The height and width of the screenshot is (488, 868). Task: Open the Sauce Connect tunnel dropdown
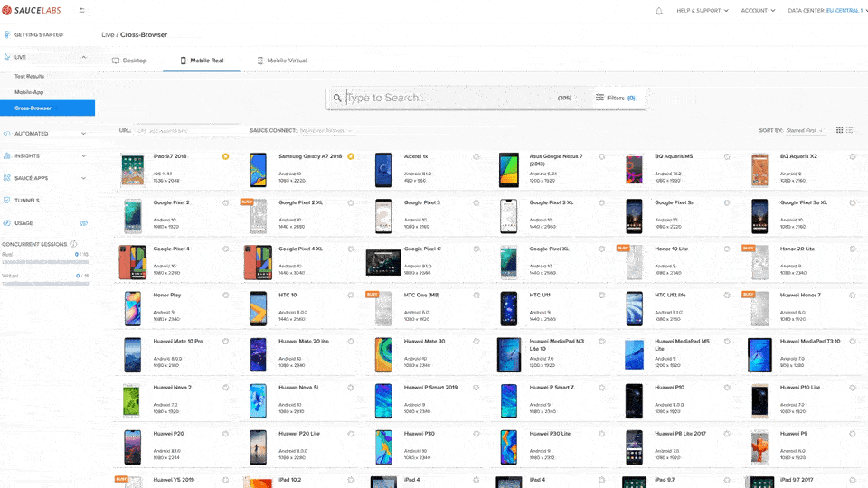click(325, 130)
